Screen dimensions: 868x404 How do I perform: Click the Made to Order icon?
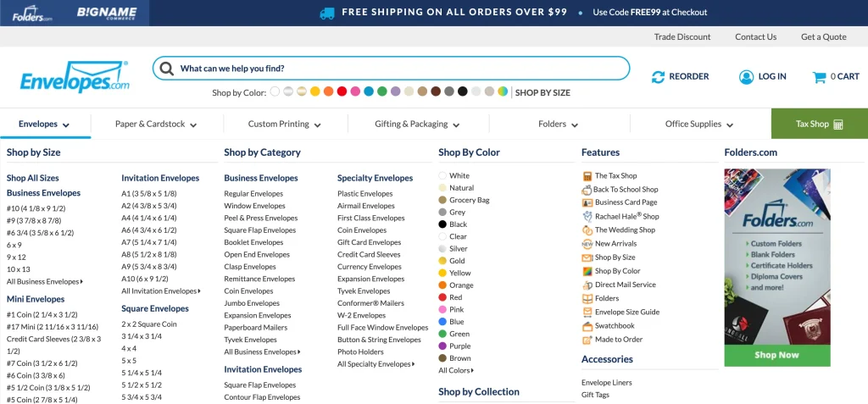click(587, 339)
